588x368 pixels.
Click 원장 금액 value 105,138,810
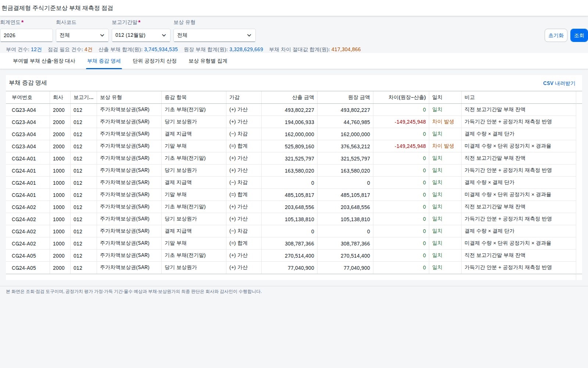tap(355, 219)
